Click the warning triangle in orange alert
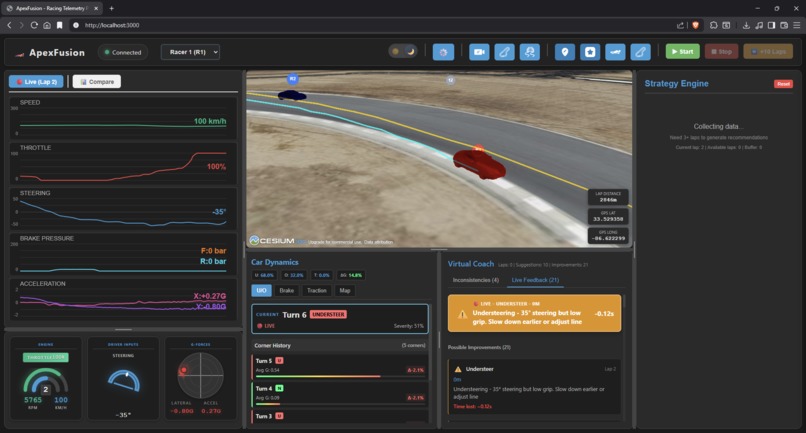806x433 pixels. [462, 314]
